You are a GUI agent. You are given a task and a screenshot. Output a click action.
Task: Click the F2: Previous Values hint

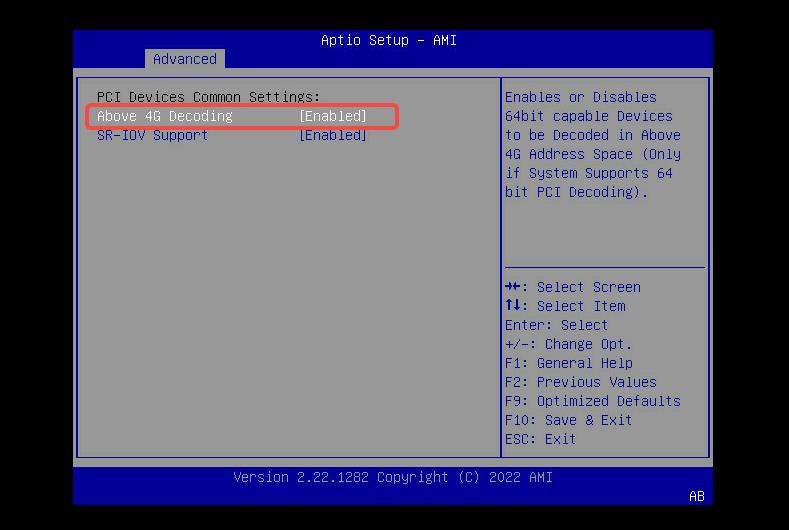pyautogui.click(x=580, y=382)
